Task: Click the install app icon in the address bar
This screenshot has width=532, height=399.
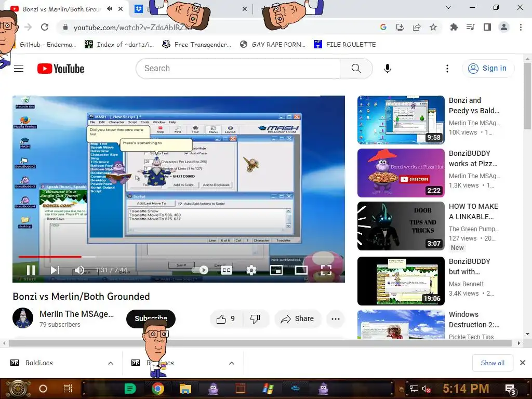Action: (400, 27)
